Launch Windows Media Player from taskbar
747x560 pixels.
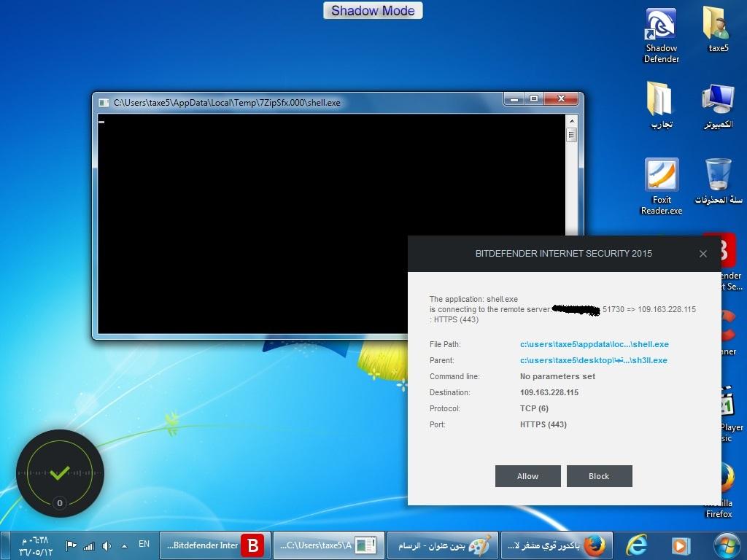[681, 545]
